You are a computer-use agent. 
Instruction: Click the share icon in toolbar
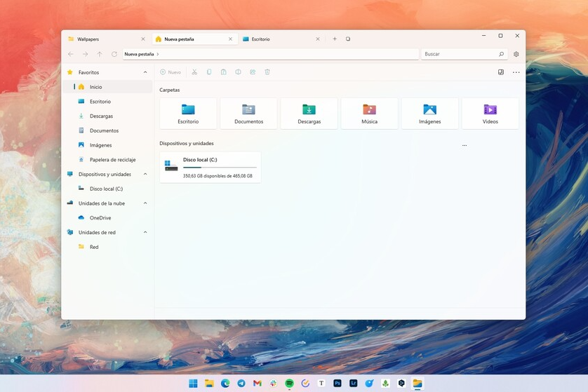(253, 72)
